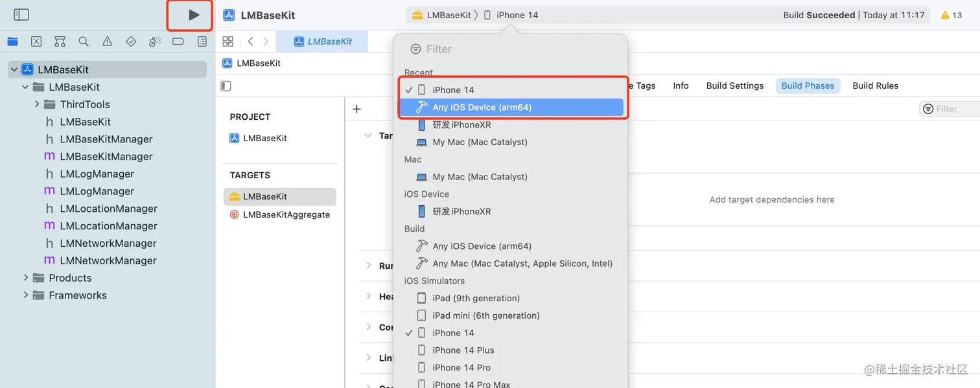Choose iPhone 14 Plus simulator
This screenshot has height=388, width=980.
tap(511, 350)
